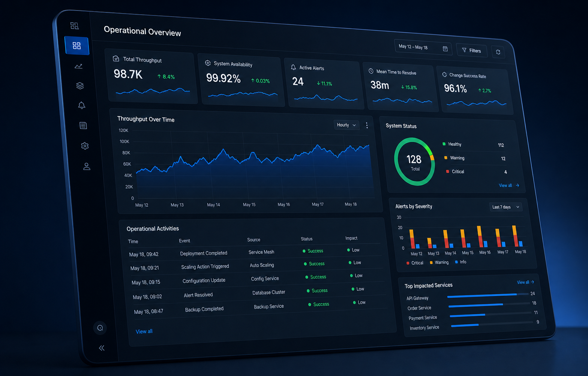This screenshot has height=376, width=588.
Task: Click the Source column header
Action: click(x=253, y=240)
